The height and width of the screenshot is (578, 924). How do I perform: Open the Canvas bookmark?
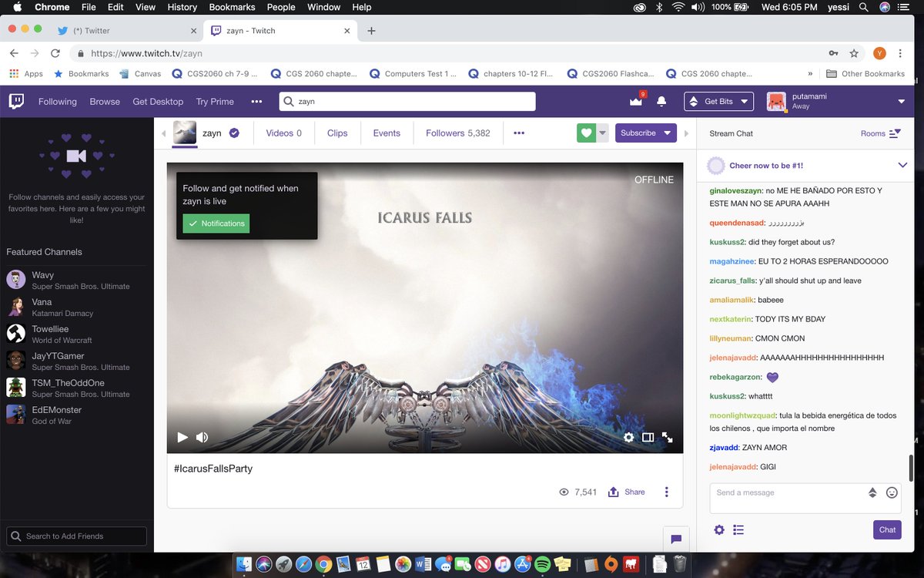click(140, 74)
